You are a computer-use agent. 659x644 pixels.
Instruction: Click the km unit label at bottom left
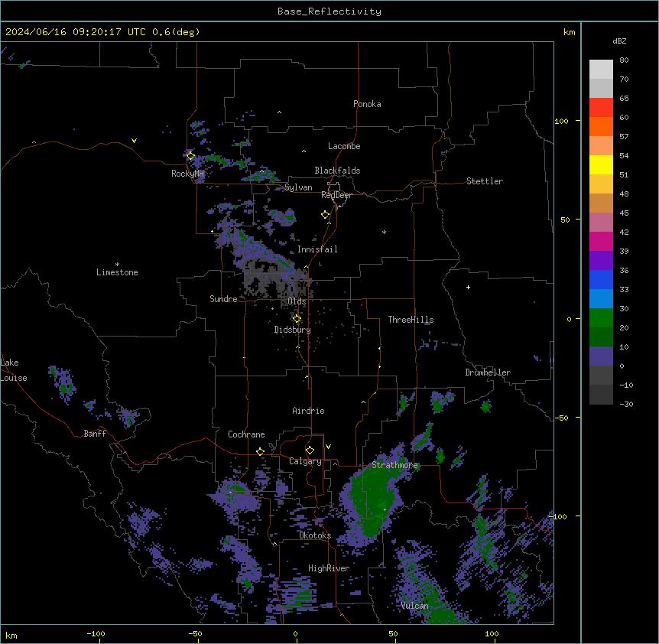(11, 635)
